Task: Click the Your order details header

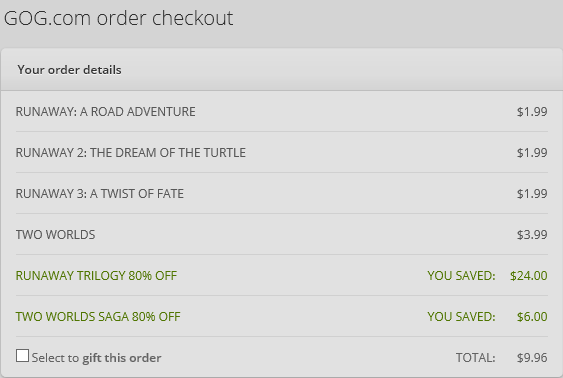Action: tap(69, 70)
